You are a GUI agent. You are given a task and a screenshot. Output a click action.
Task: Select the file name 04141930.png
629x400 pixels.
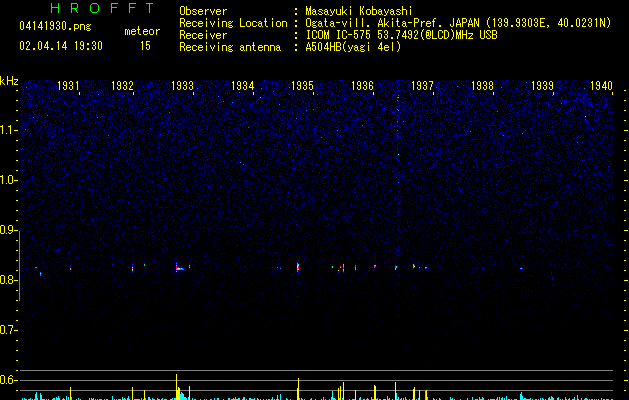pos(55,27)
